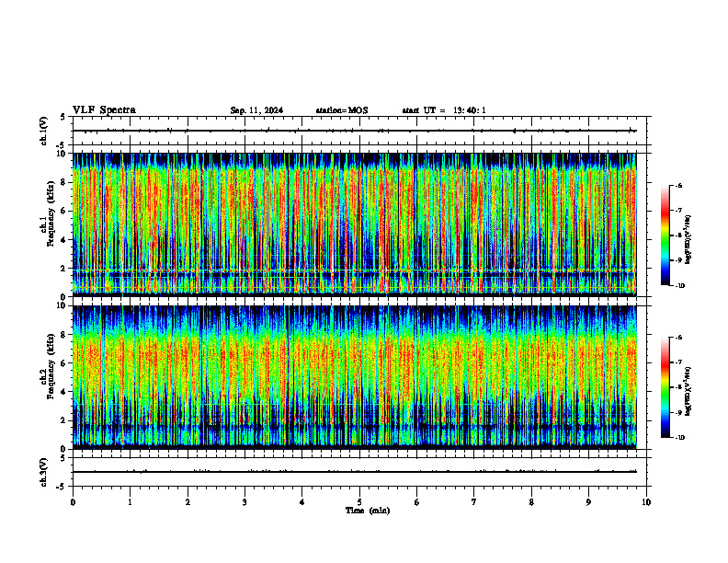
Task: Click the 'ch.1(V)' axis label
Action: pos(43,131)
